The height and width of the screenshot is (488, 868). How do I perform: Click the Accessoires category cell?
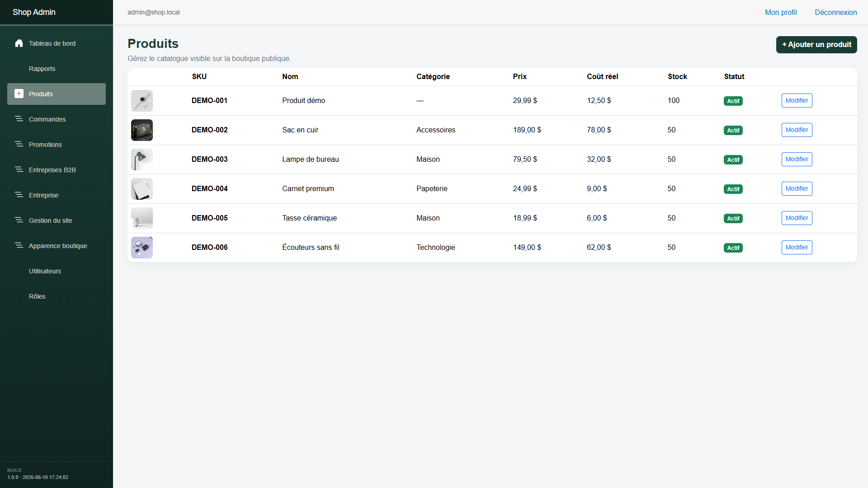[436, 130]
